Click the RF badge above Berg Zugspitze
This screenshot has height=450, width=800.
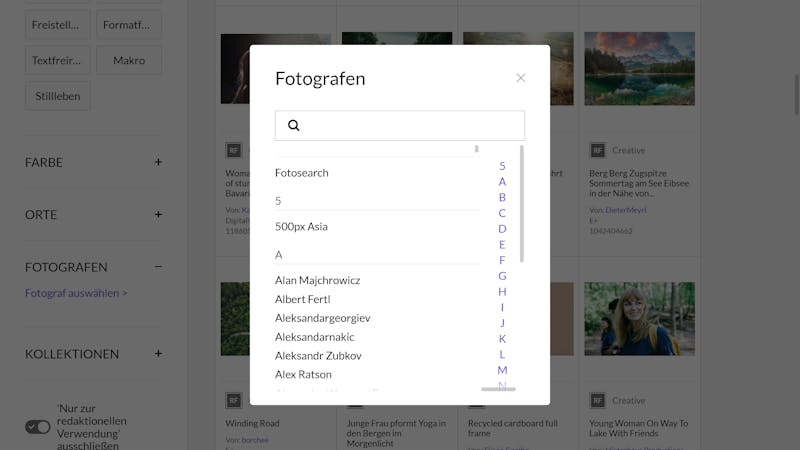[597, 151]
